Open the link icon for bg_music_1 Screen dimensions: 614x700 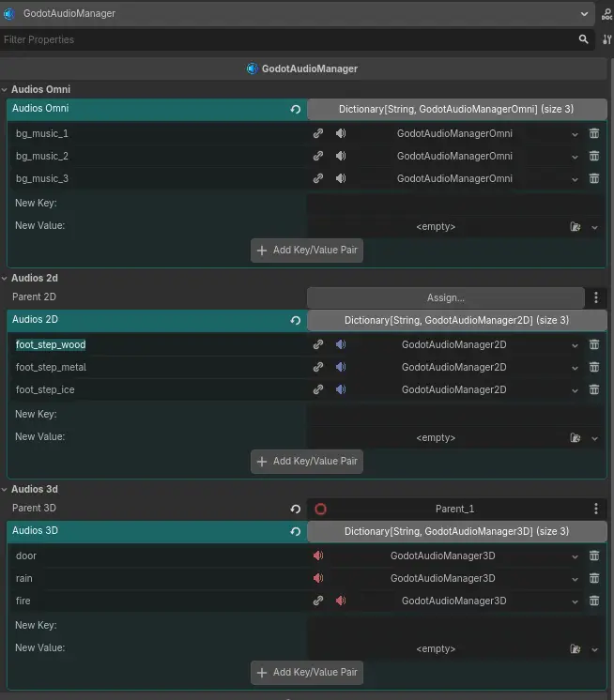(x=318, y=133)
